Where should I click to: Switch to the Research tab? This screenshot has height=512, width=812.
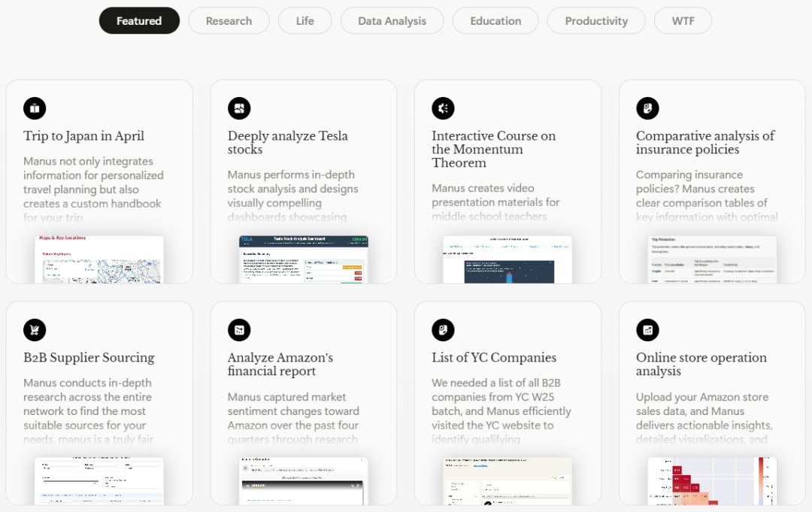tap(229, 21)
